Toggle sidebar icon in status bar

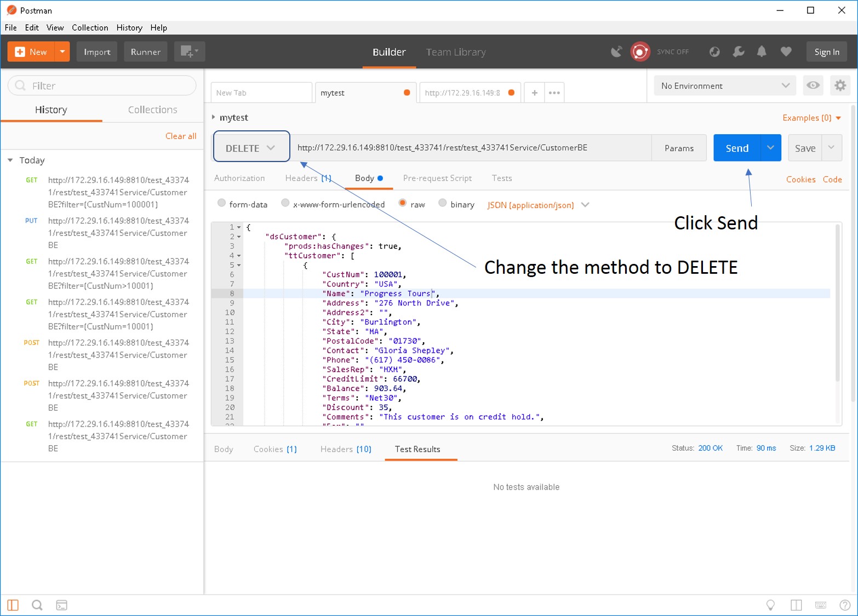(13, 605)
